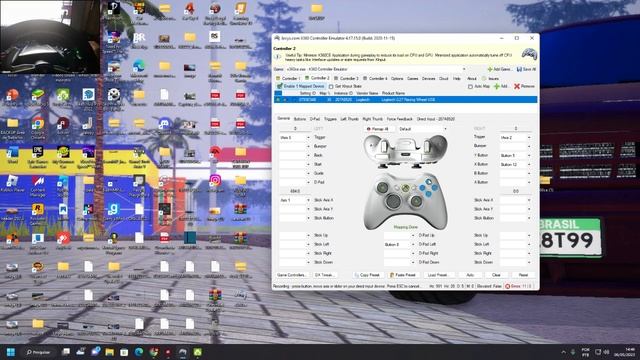Click the left trigger on the top-view controller image
The image size is (640, 360).
(x=384, y=146)
